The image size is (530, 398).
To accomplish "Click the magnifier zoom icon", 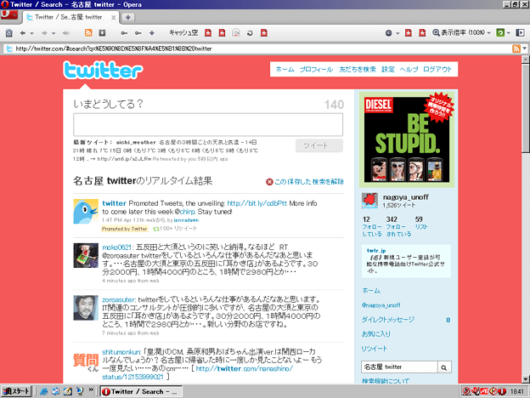I will click(x=436, y=33).
